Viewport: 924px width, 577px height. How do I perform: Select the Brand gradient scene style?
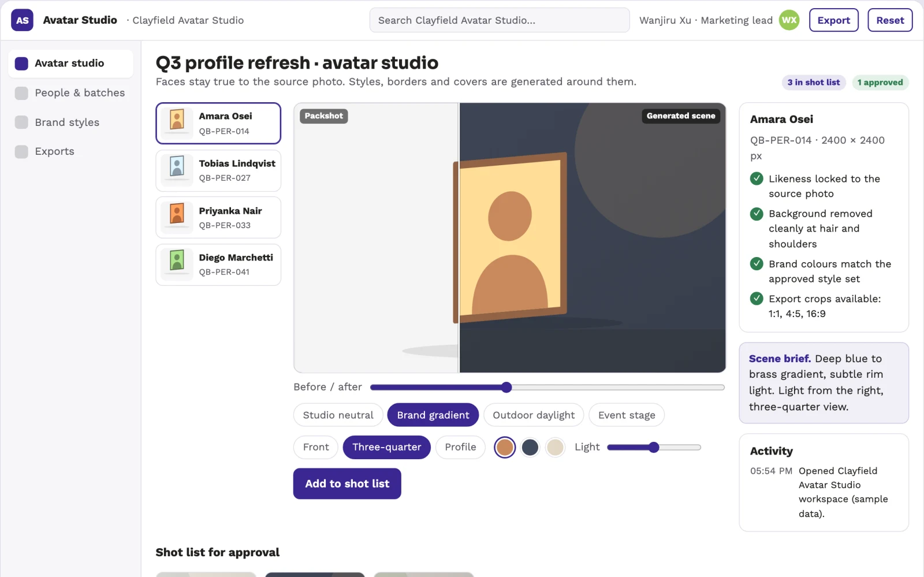point(433,415)
